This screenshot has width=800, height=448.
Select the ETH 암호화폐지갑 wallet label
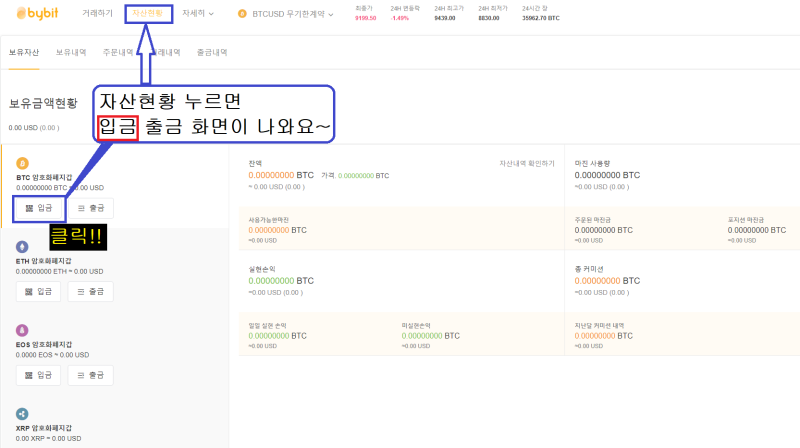43,261
